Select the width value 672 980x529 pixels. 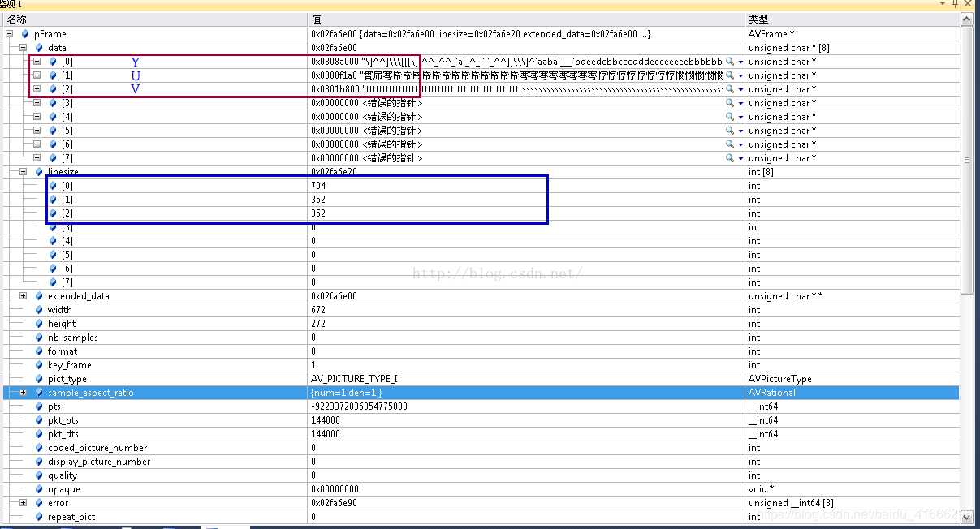pyautogui.click(x=317, y=310)
